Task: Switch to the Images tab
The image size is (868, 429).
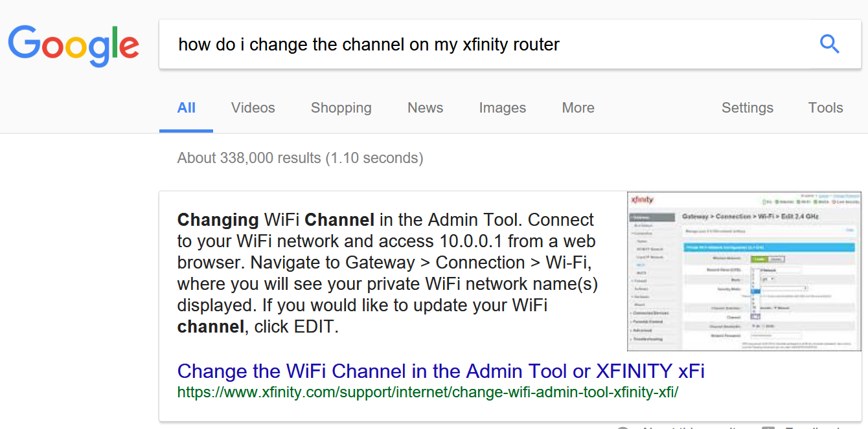Action: [502, 107]
